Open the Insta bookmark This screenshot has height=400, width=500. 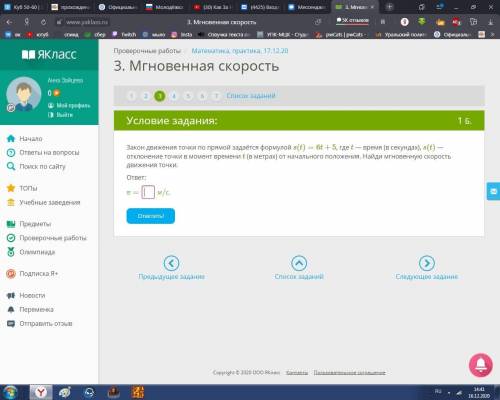[x=182, y=34]
